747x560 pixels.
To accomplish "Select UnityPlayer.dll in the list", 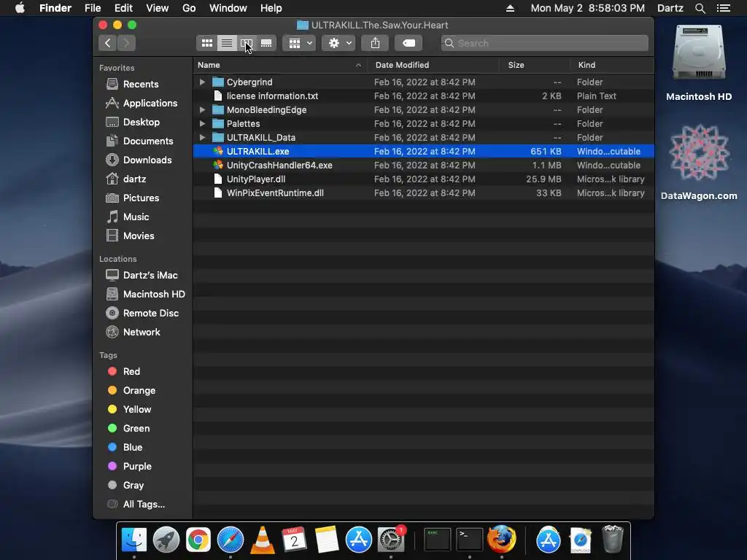I will (x=424, y=179).
